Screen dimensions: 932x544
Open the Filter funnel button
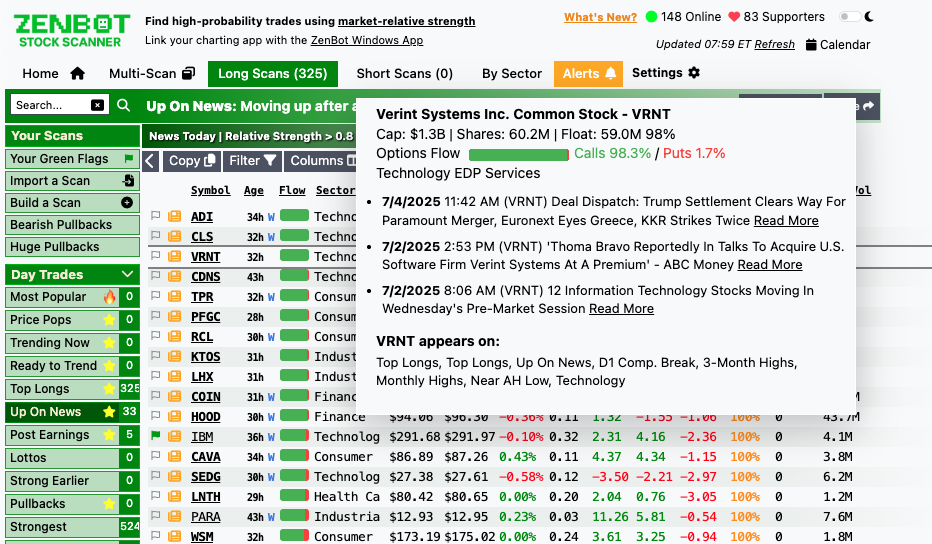pos(252,161)
